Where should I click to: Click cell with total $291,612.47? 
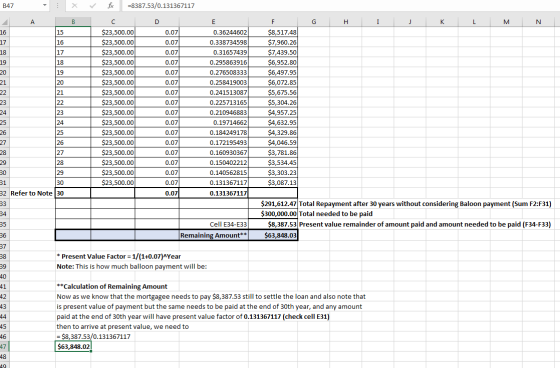[273, 204]
